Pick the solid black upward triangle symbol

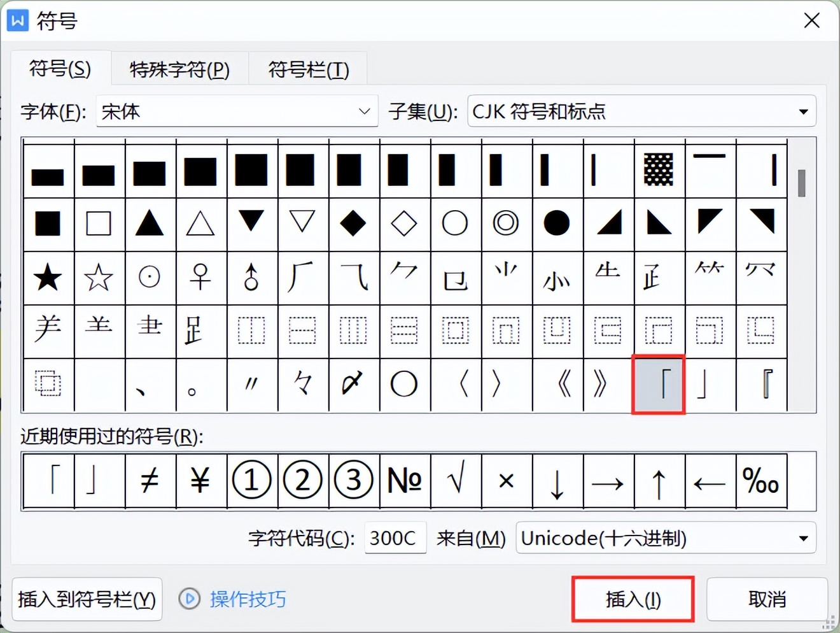click(x=150, y=224)
